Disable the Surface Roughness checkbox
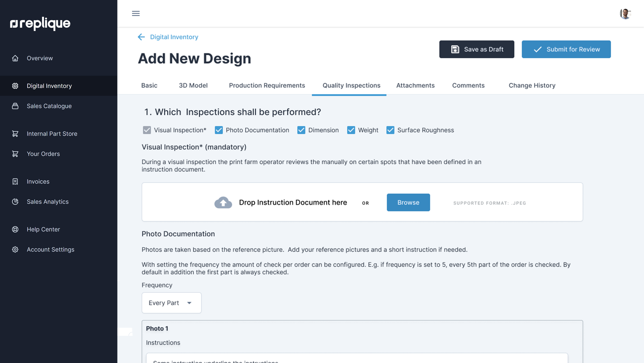Viewport: 644px width, 363px height. coord(390,130)
